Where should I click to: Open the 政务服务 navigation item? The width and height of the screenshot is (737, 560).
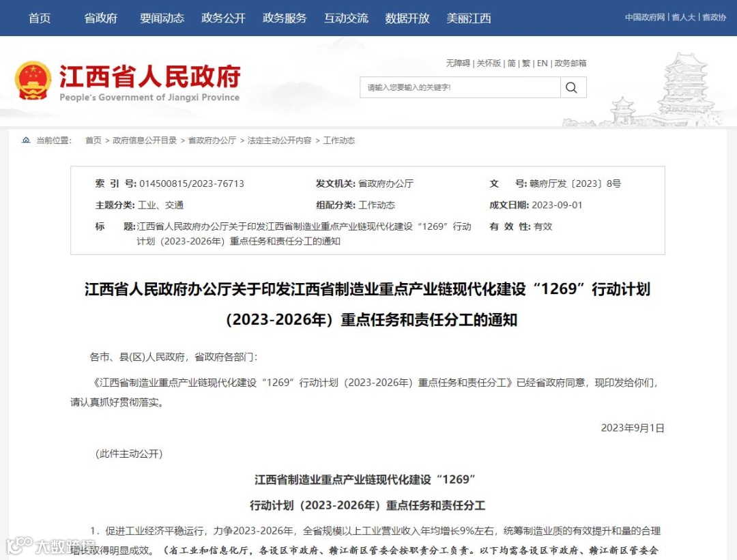point(285,18)
